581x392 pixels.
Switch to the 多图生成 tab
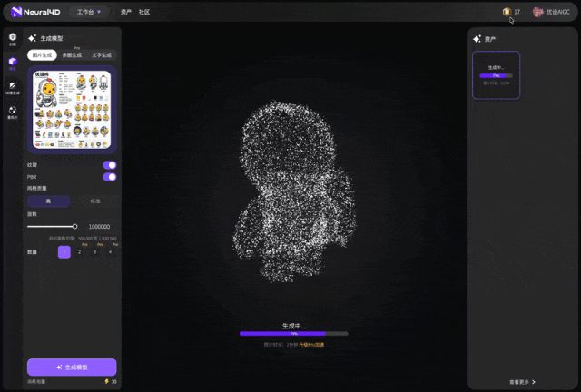[x=72, y=55]
